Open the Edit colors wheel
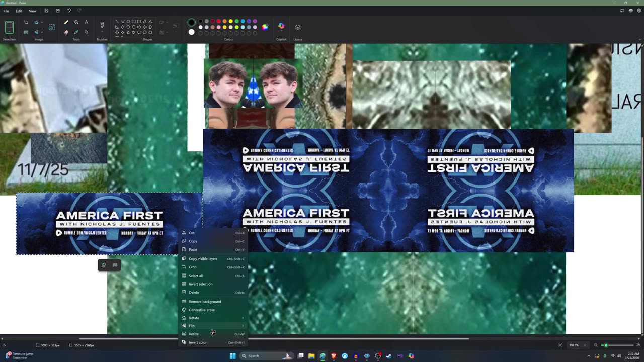644x362 pixels. point(265,27)
